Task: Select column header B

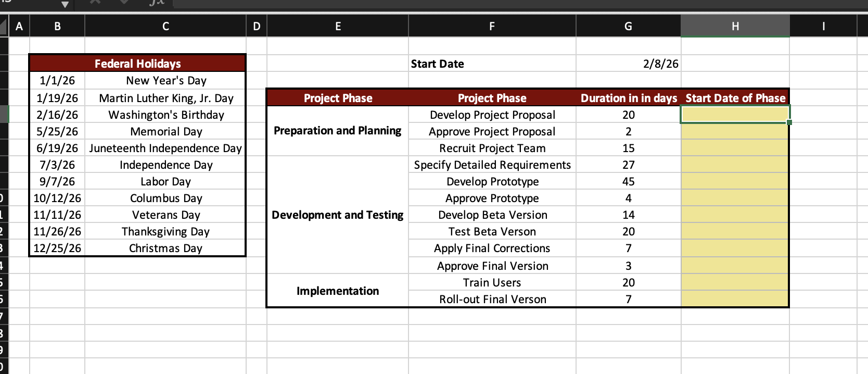Action: (x=57, y=26)
